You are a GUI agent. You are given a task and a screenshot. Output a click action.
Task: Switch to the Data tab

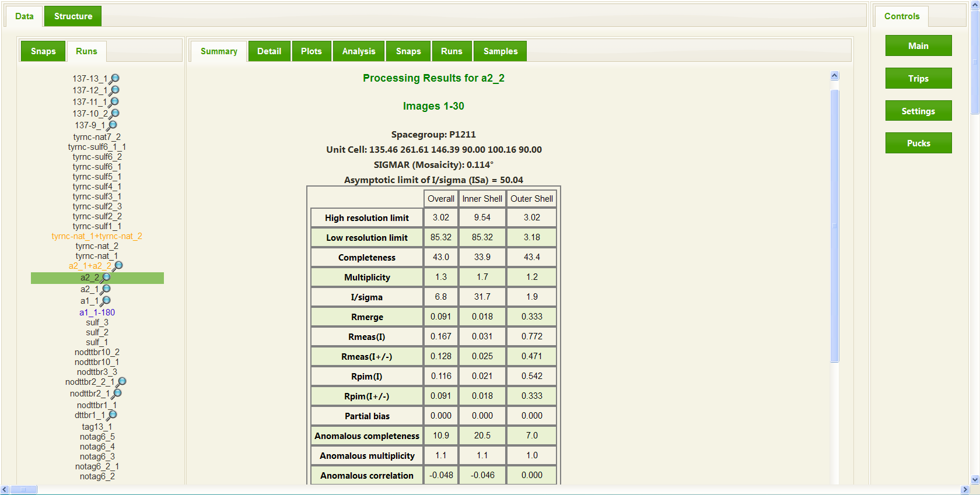pyautogui.click(x=24, y=16)
